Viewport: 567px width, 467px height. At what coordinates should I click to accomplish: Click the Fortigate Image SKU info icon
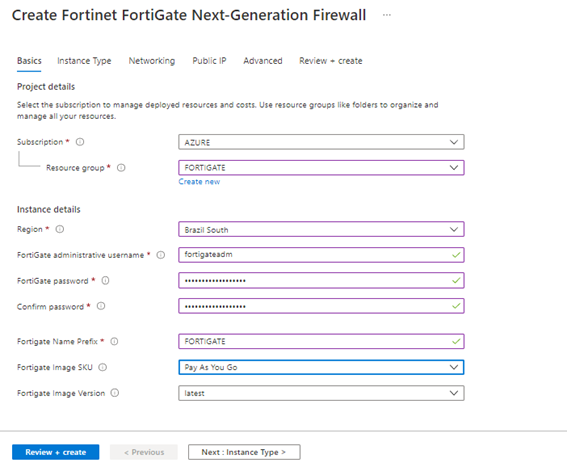click(x=103, y=367)
